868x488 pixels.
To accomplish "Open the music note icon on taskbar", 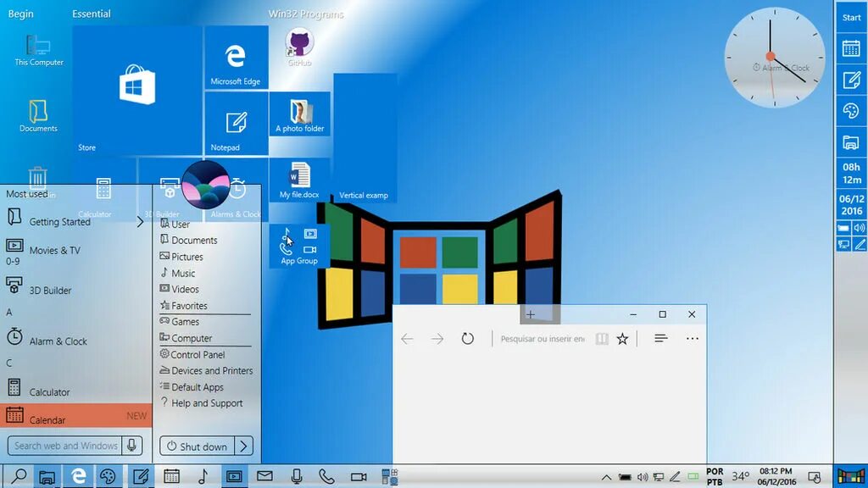I will tap(203, 476).
